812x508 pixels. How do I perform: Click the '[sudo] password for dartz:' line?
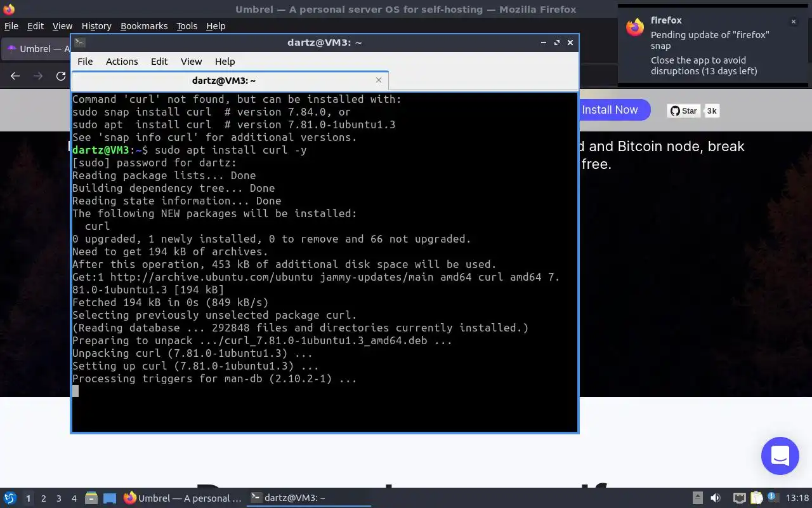coord(154,163)
